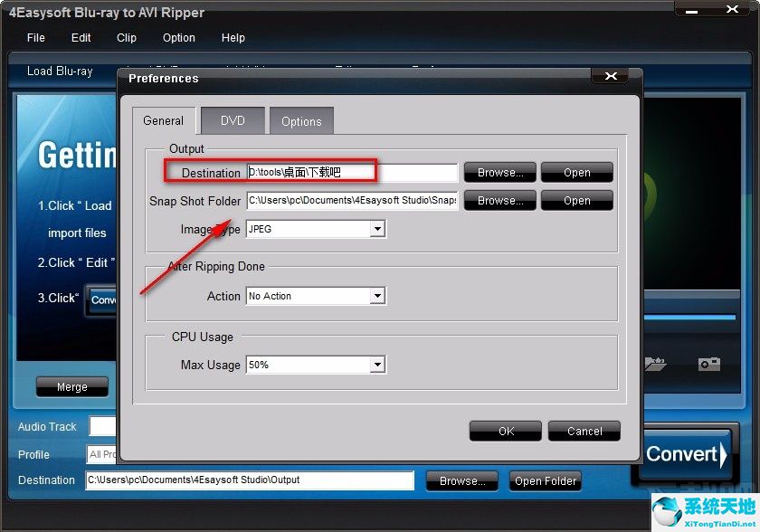
Task: Open the Audio Track dropdown field
Action: 103,426
